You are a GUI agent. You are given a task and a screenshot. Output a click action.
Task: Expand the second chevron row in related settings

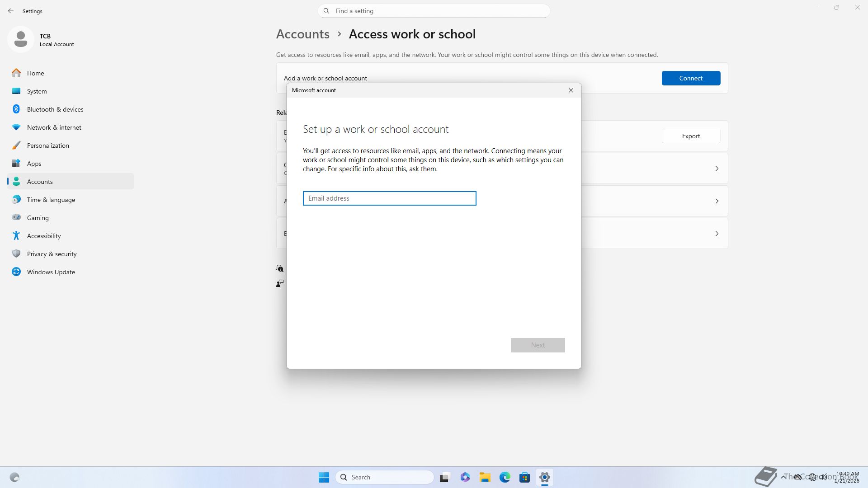tap(717, 201)
